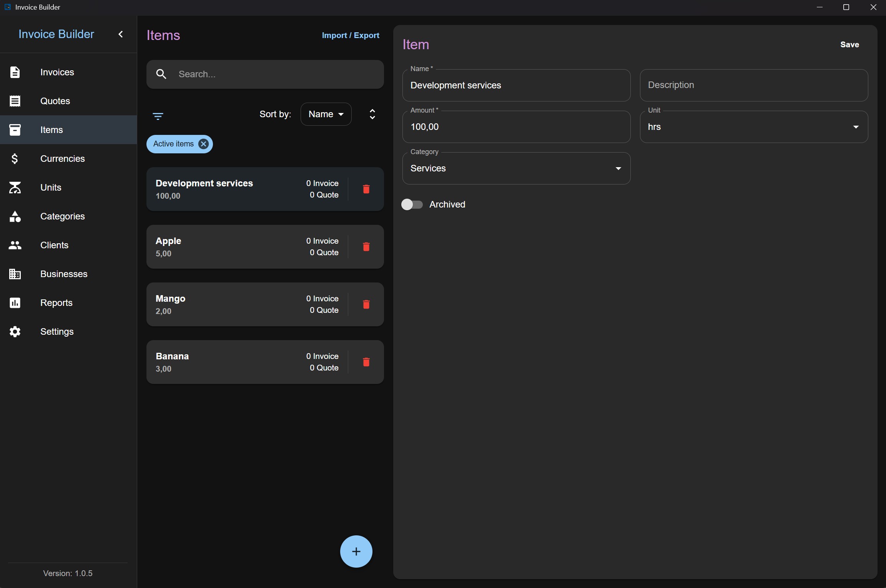The height and width of the screenshot is (588, 886).
Task: Select the Development services item card
Action: [x=265, y=189]
